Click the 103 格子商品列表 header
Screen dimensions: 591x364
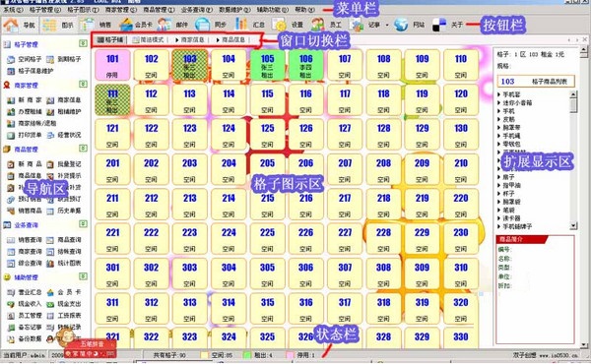[x=535, y=82]
